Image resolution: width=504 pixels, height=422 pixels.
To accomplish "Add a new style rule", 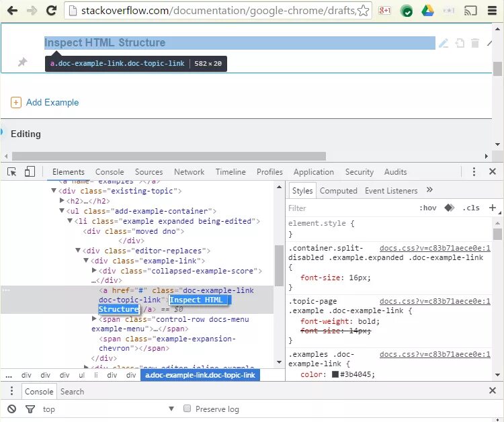I will coord(493,208).
